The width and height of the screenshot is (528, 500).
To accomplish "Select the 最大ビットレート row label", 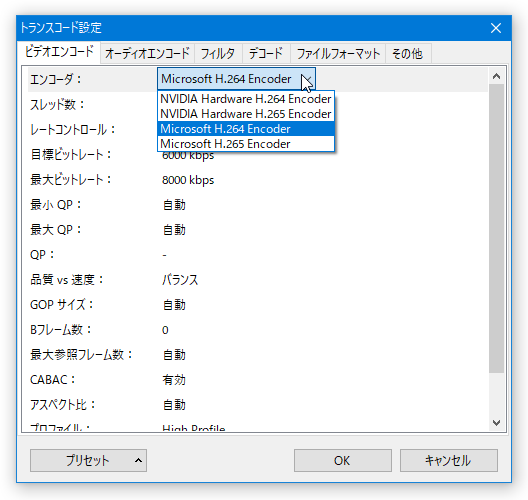I will (71, 180).
